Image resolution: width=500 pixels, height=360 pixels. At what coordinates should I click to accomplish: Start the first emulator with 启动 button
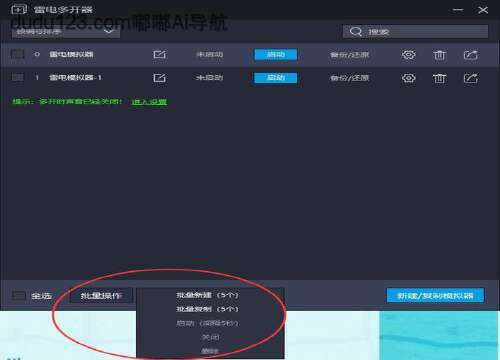tap(276, 54)
